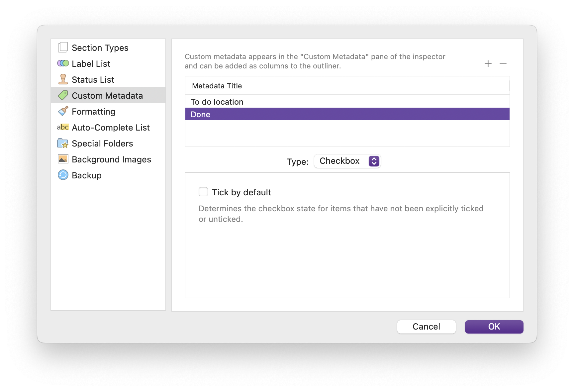The width and height of the screenshot is (574, 392).
Task: Click the Formatting paintbrush icon
Action: 63,111
